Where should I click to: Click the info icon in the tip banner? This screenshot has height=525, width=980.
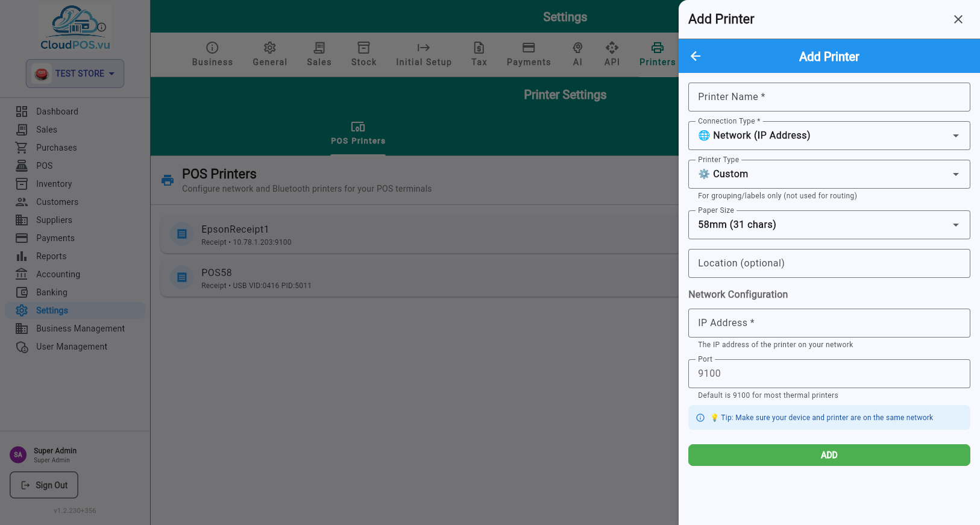click(x=700, y=418)
